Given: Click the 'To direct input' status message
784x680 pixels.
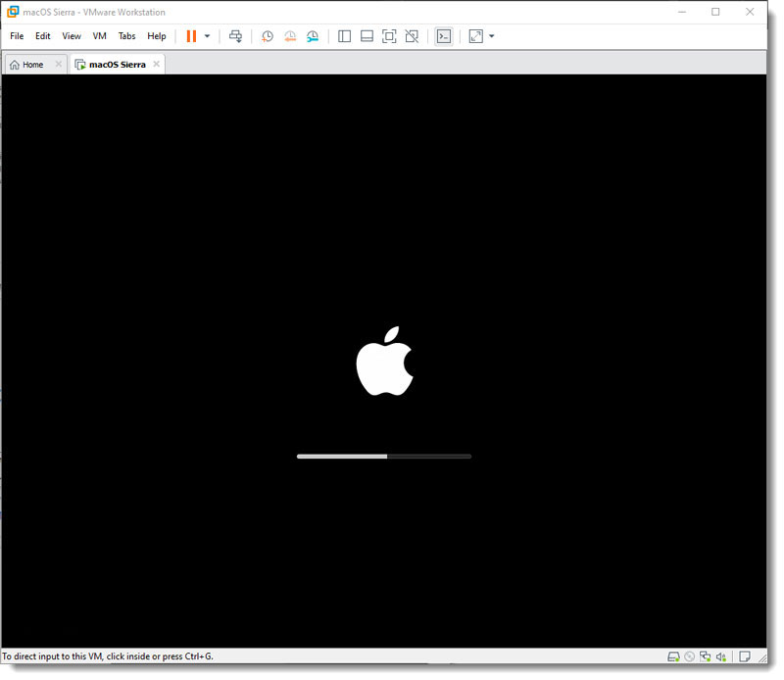Looking at the screenshot, I should [x=108, y=656].
